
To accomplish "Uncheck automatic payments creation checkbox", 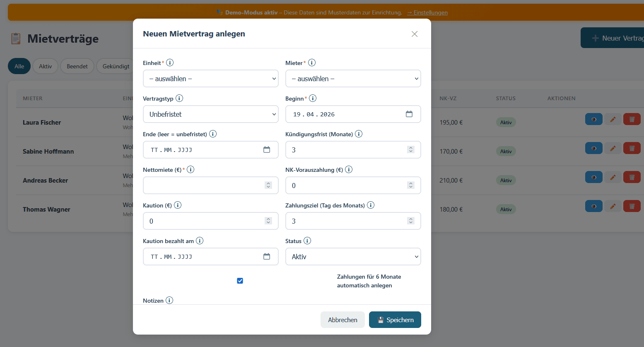I will click(x=240, y=281).
